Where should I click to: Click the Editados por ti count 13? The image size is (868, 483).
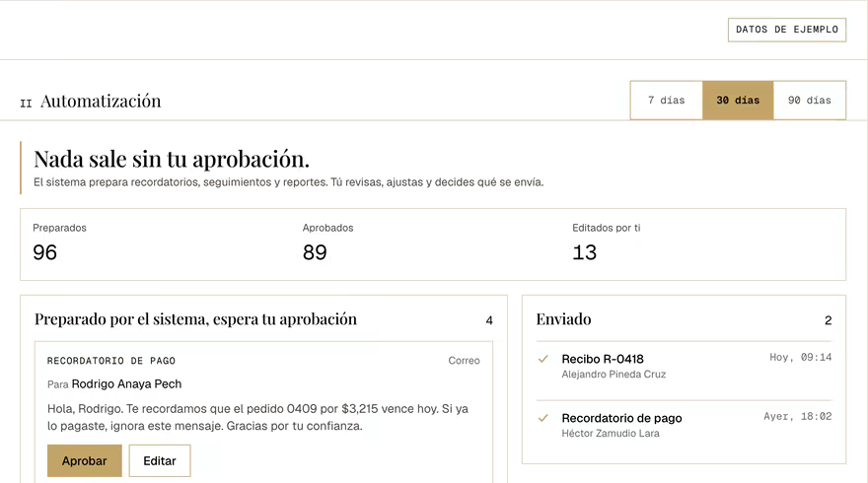pos(584,252)
